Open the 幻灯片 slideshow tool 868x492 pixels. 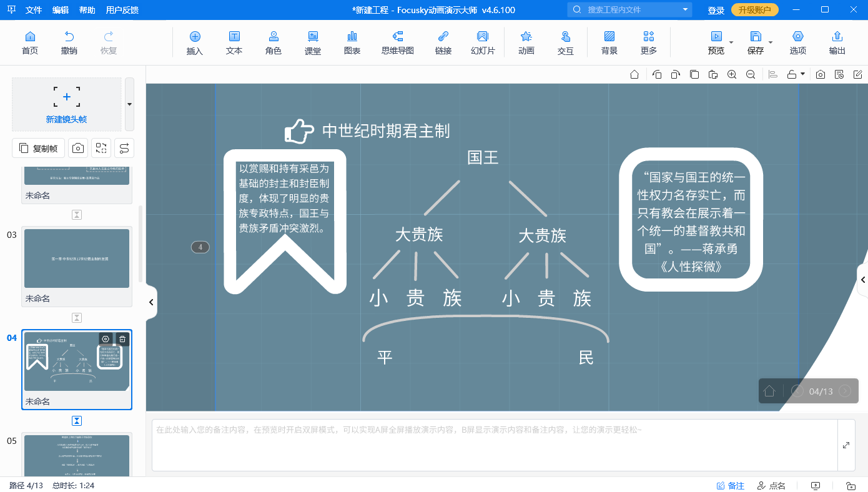(483, 42)
